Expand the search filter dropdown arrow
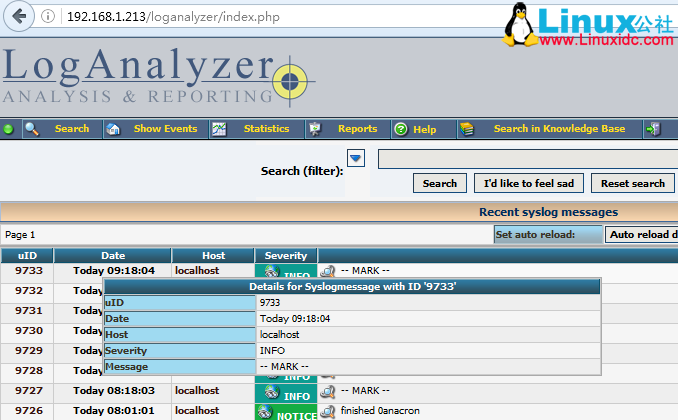 tap(356, 158)
